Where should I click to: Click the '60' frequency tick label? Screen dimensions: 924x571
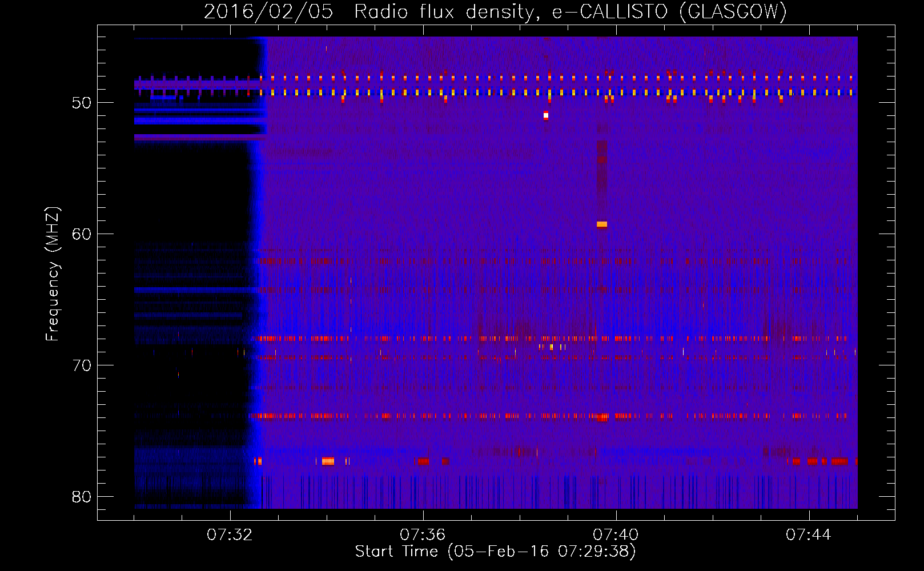tap(82, 235)
